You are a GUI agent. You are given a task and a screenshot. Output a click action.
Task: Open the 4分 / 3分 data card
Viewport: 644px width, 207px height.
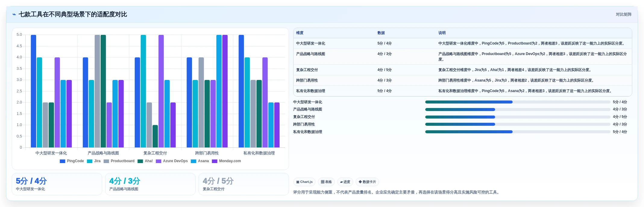(150, 184)
